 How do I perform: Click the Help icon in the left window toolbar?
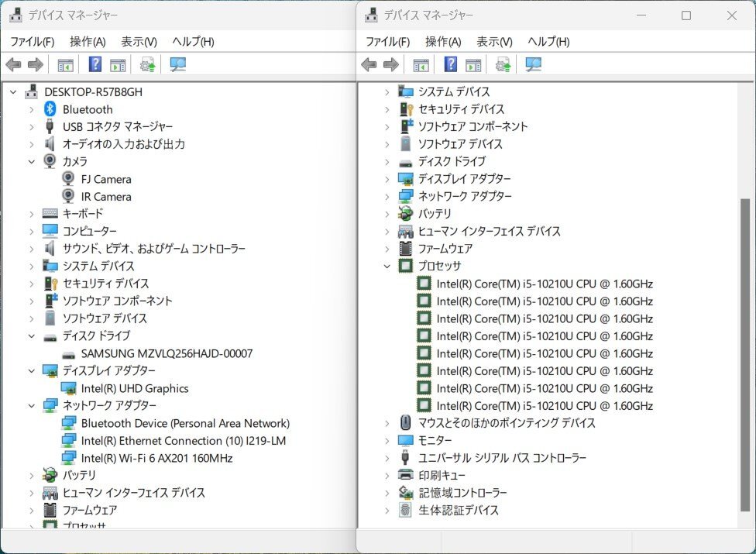coord(95,65)
